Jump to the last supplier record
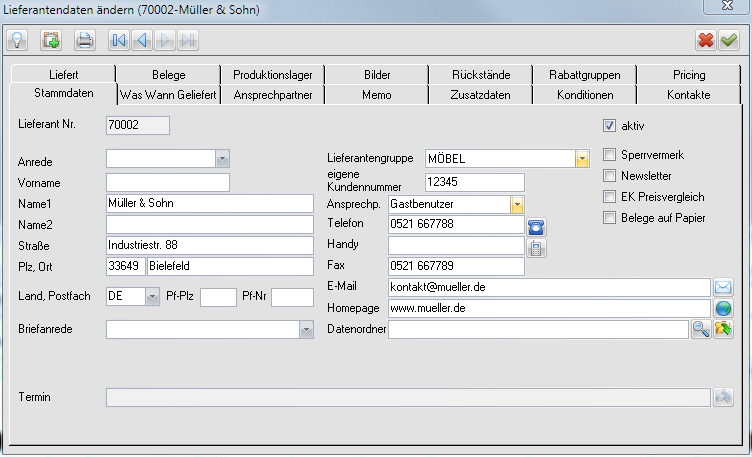Screen dimensions: 752x457 click(x=188, y=40)
